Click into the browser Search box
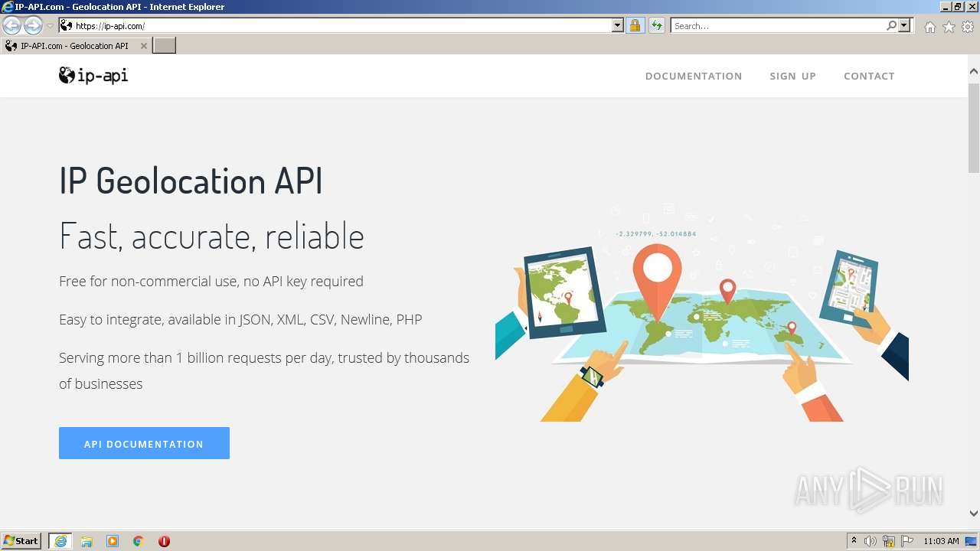 click(x=778, y=26)
